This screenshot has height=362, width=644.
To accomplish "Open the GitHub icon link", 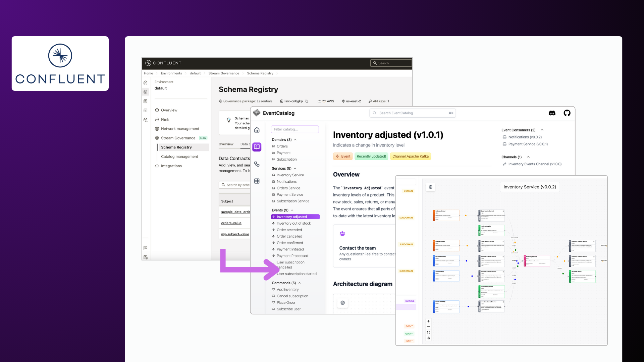I will coord(567,113).
